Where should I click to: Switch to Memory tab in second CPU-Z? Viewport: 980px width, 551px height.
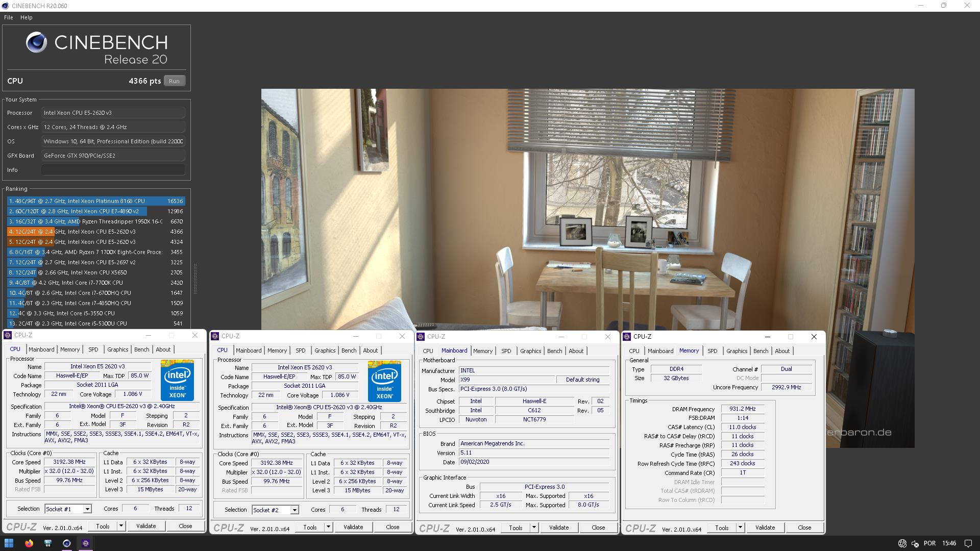277,350
